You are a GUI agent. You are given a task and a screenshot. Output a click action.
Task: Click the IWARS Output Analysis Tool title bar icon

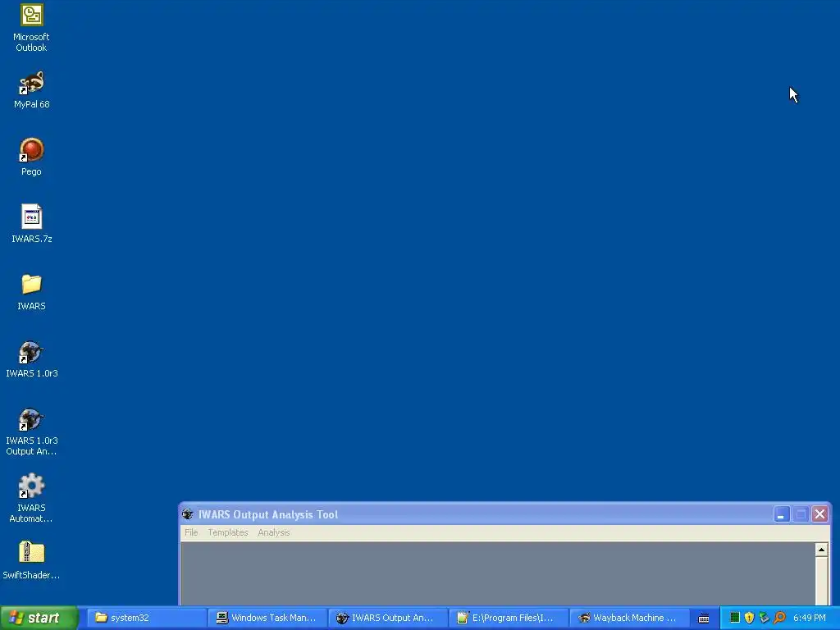[x=188, y=514]
